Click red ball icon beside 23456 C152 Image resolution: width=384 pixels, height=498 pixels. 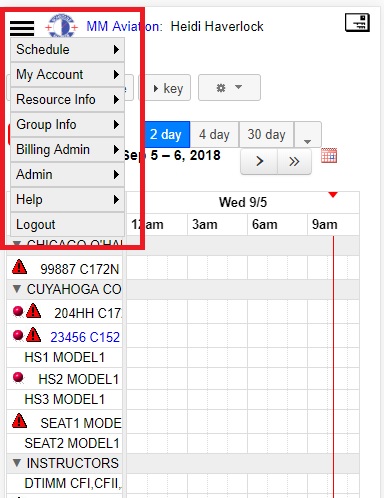click(x=18, y=335)
